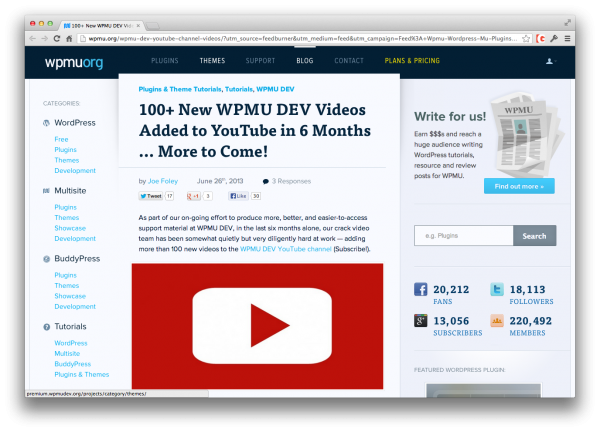Viewport: 600px width, 432px height.
Task: Click the Multisite category icon
Action: 46,191
